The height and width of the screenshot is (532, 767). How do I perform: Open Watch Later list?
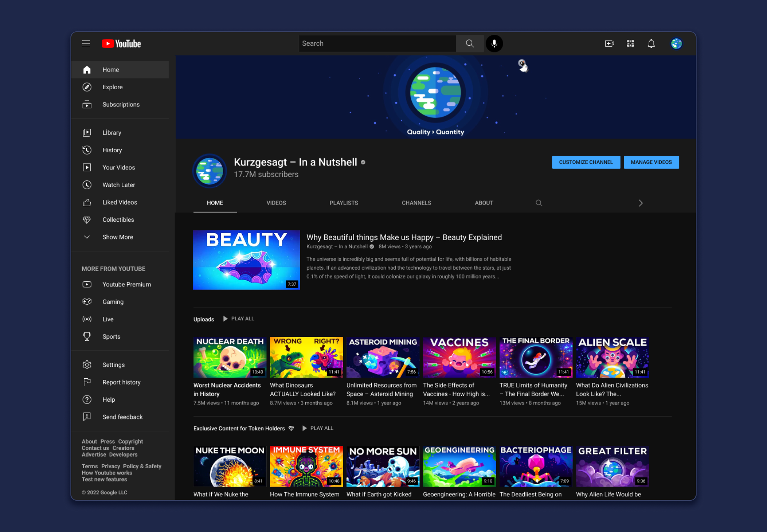click(120, 185)
